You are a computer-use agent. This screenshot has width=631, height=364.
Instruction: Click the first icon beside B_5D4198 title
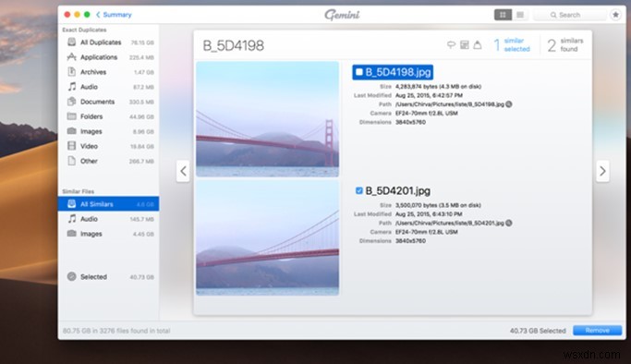451,44
